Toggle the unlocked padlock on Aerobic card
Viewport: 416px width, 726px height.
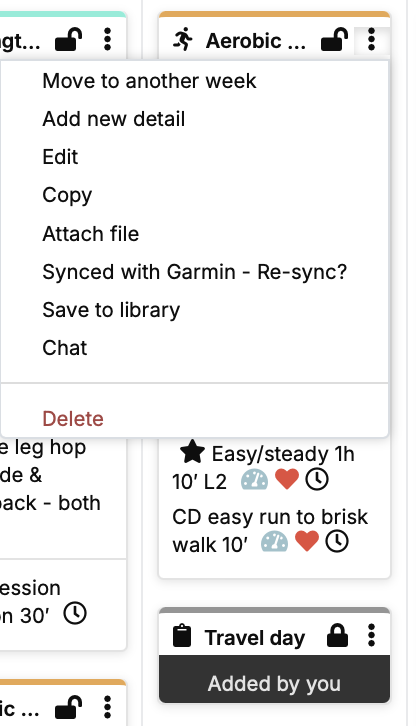point(334,39)
